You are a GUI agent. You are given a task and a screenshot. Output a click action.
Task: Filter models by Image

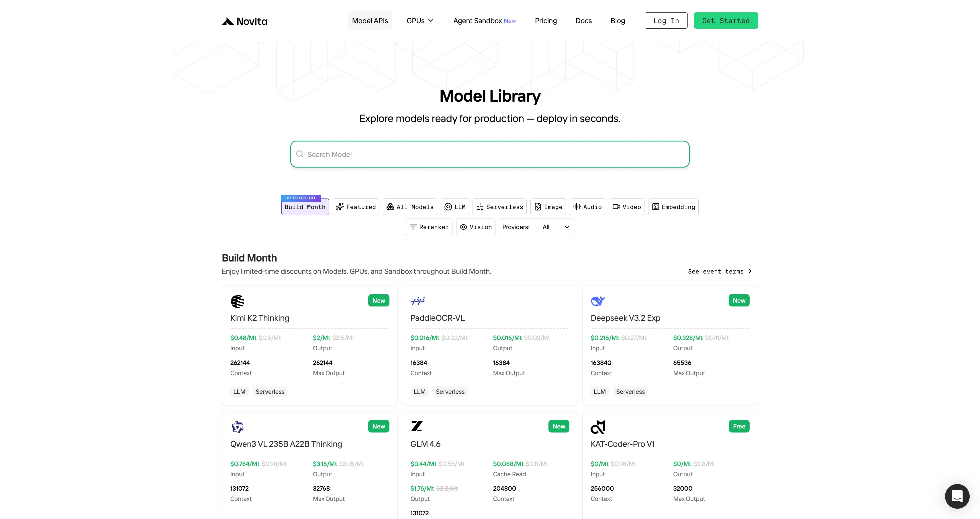(548, 207)
